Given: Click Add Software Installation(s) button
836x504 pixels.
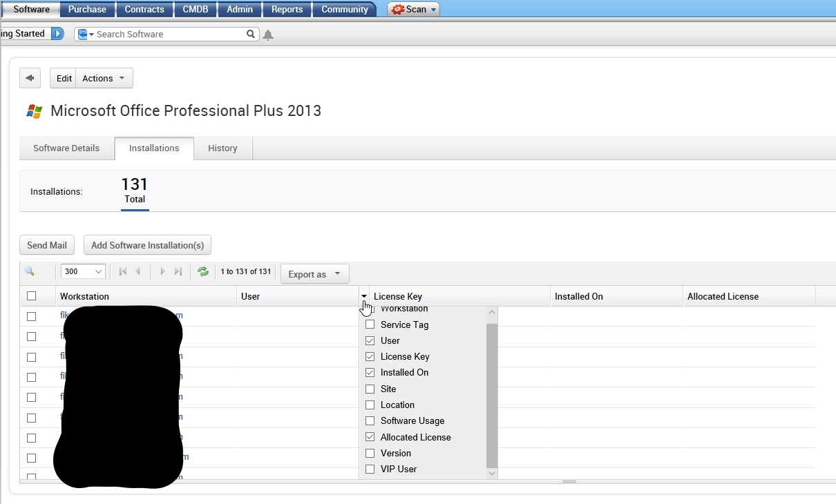Looking at the screenshot, I should tap(147, 245).
